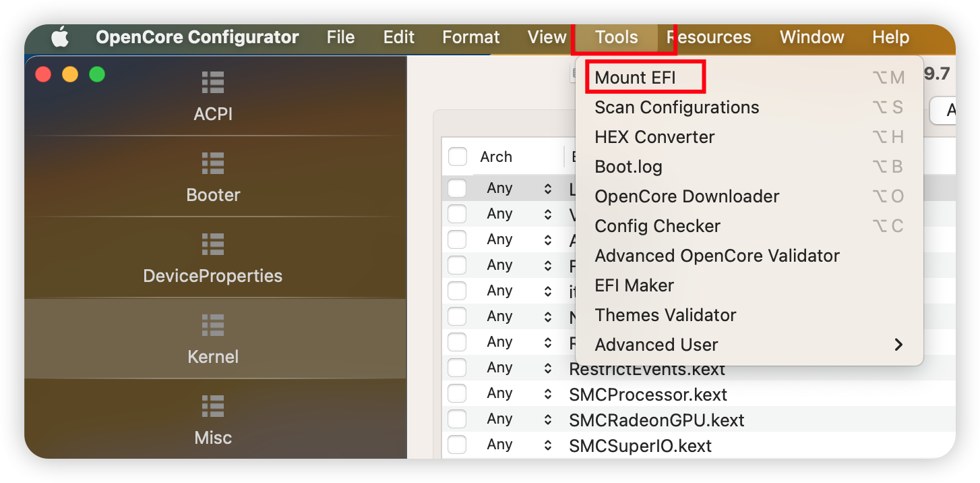The image size is (980, 483).
Task: Select the Booter sidebar icon
Action: point(213,164)
